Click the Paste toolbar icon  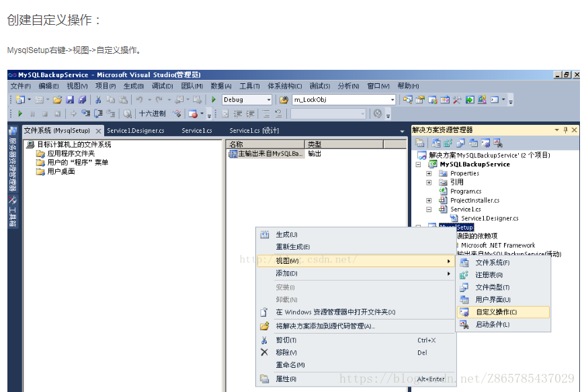click(123, 100)
